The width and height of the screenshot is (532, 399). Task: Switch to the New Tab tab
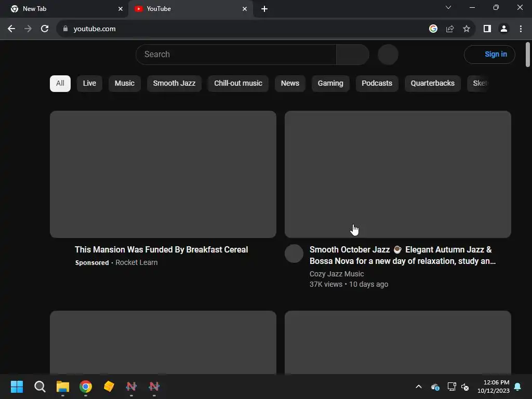(x=64, y=9)
